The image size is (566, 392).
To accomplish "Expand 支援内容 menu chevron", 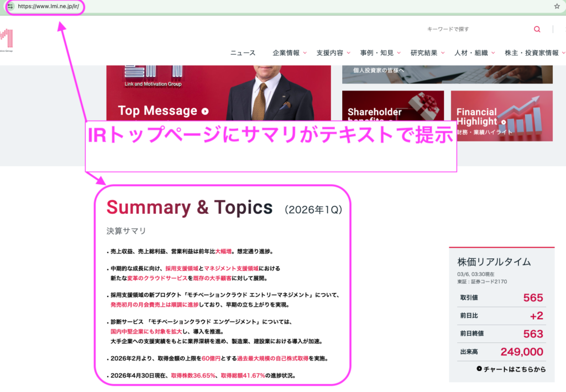I will [349, 53].
